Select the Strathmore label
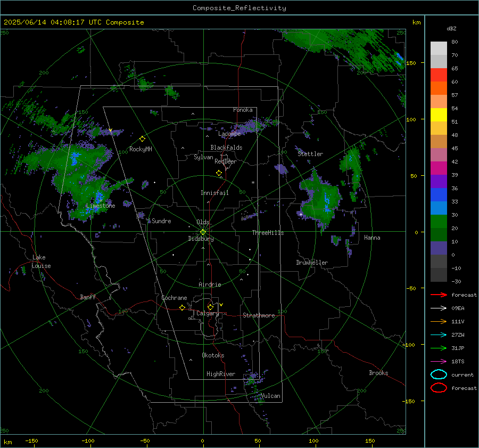479x448 pixels. [259, 315]
